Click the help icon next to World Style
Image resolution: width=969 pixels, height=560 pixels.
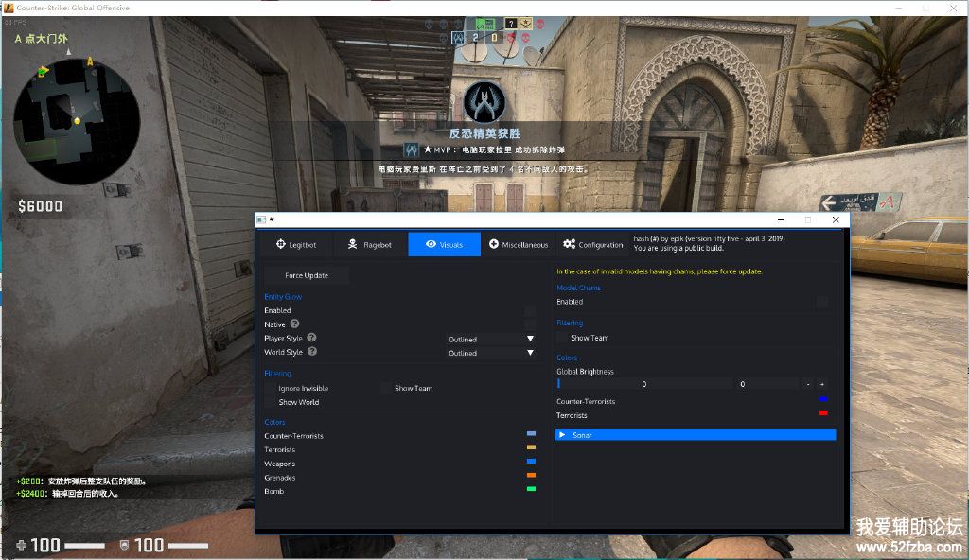(x=312, y=351)
